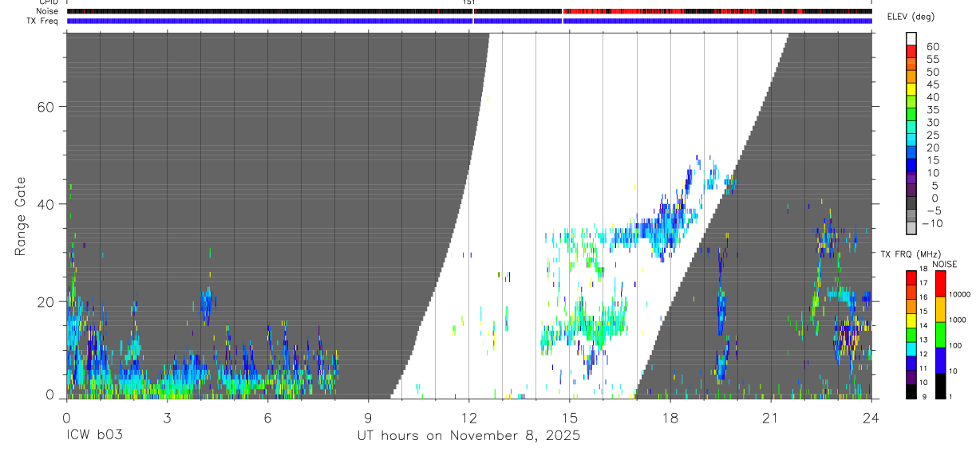Click the black bottom segment of TX FRQ bar
The image size is (980, 452).
point(911,391)
